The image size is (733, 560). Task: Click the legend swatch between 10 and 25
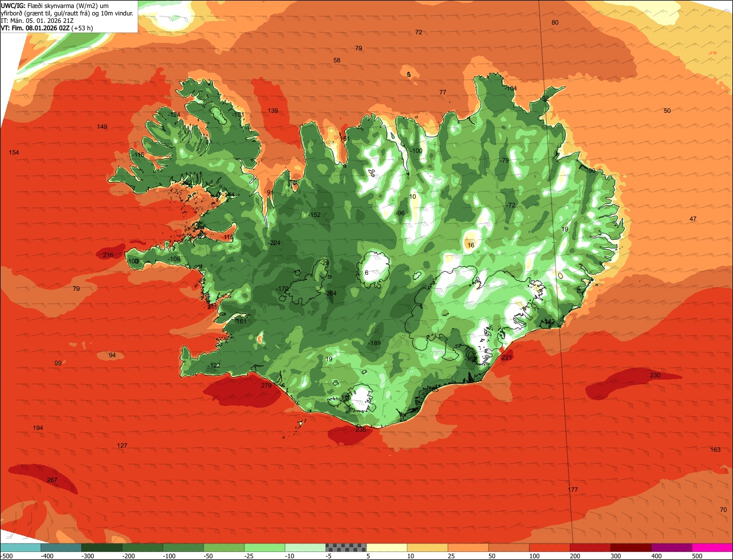click(x=427, y=547)
